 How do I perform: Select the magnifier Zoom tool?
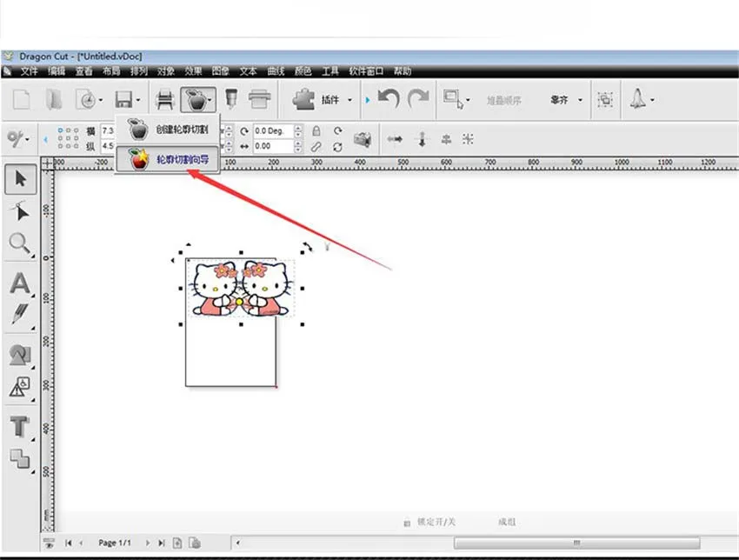(20, 244)
